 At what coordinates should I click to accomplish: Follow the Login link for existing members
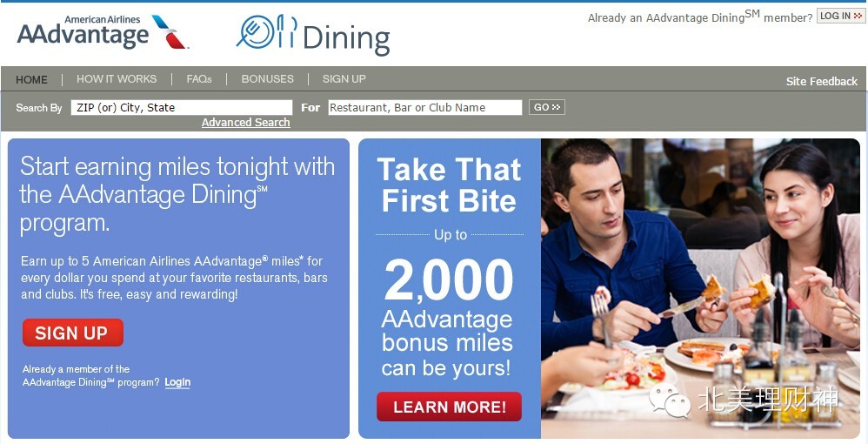(x=177, y=382)
